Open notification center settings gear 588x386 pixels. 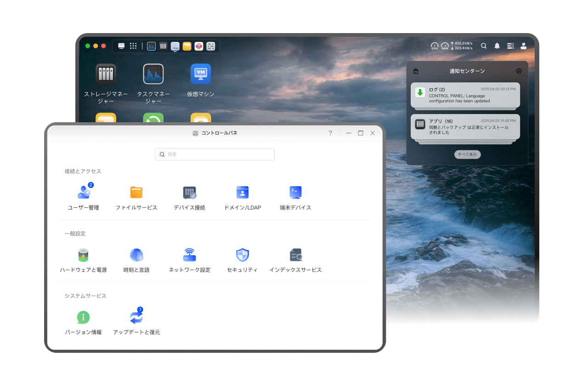519,71
